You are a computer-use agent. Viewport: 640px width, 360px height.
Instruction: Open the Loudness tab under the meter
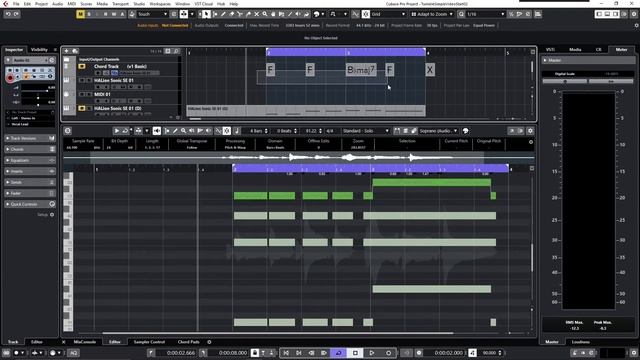(581, 342)
